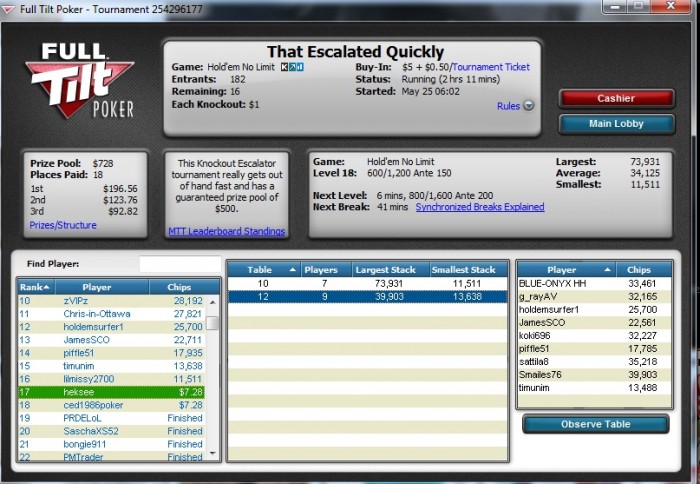Click the third game-type icon
The width and height of the screenshot is (700, 484).
[x=300, y=67]
